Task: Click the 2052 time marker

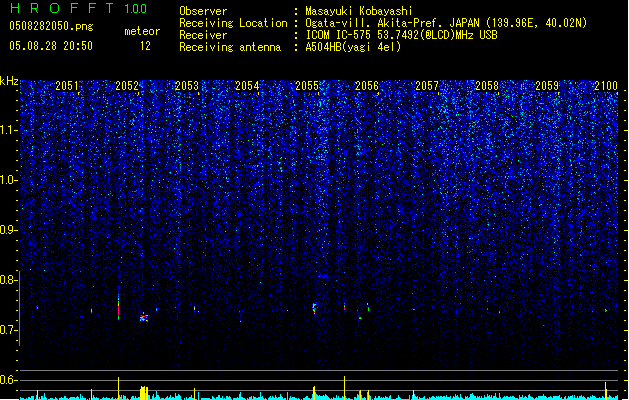Action: coord(127,86)
